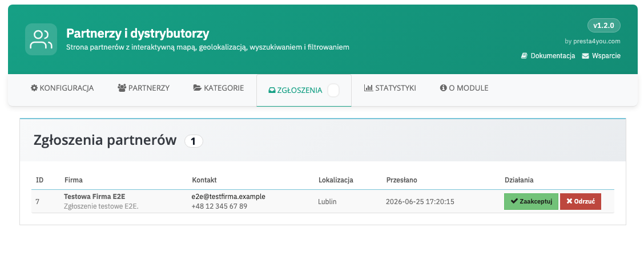Click the badge on the Zgłoszenia tab

333,90
